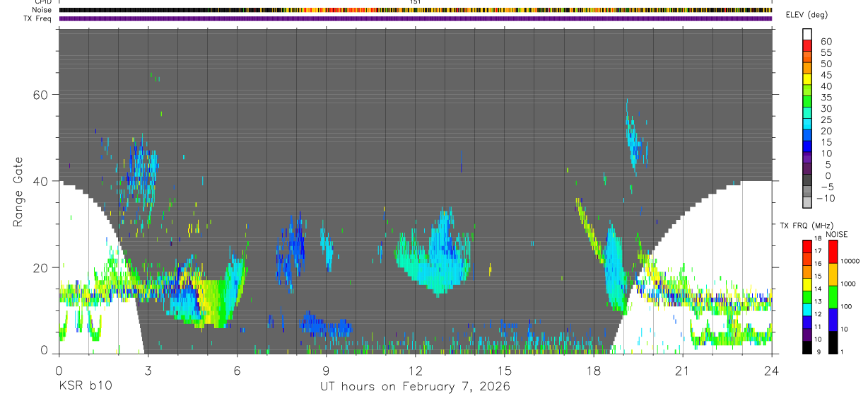The width and height of the screenshot is (868, 401).
Task: Click the 'ELEV (deg)' colorbar title
Action: point(807,15)
